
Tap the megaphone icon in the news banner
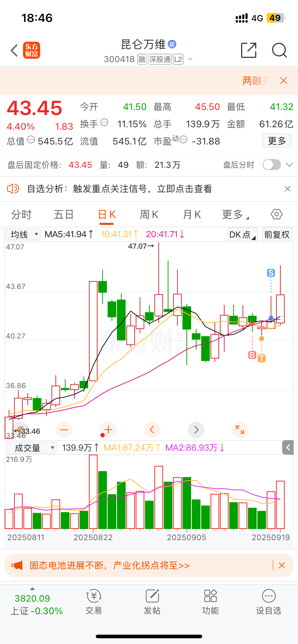click(17, 565)
